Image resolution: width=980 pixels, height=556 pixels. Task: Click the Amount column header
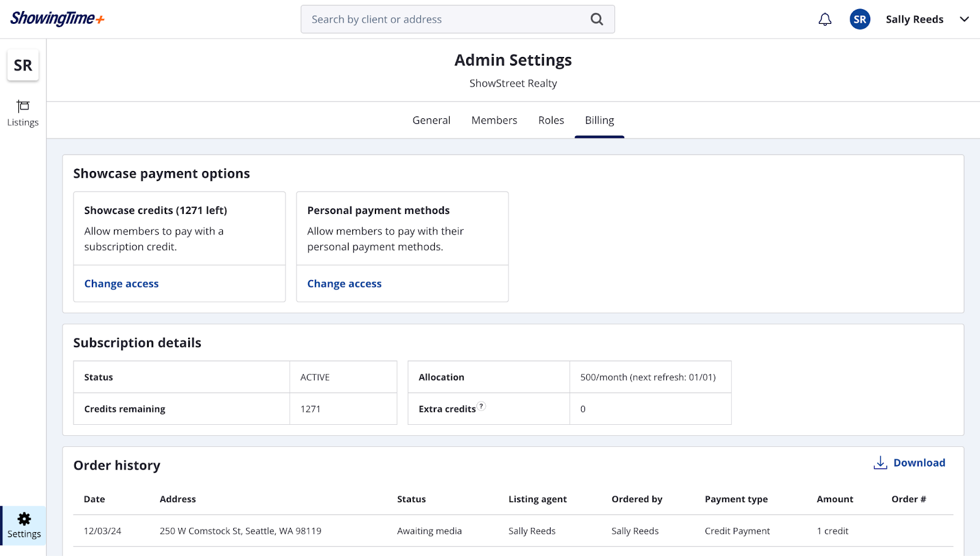(x=835, y=499)
